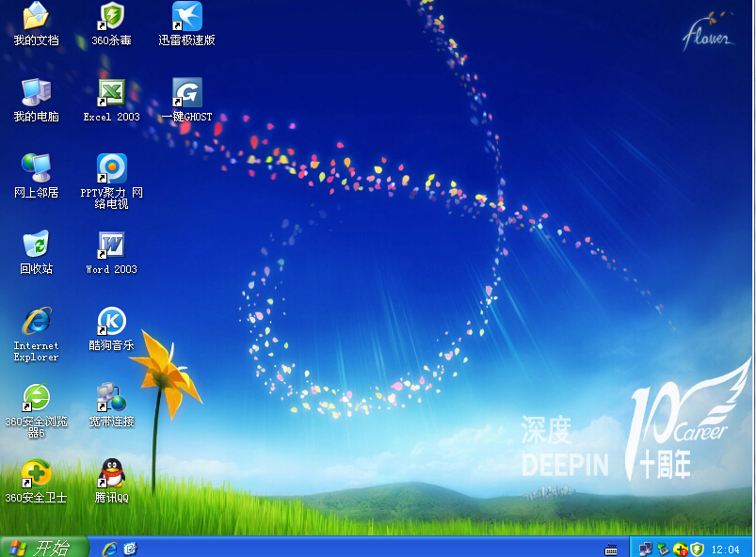The image size is (756, 557).
Task: Click the 一键GHOST desktop icon
Action: tap(186, 93)
